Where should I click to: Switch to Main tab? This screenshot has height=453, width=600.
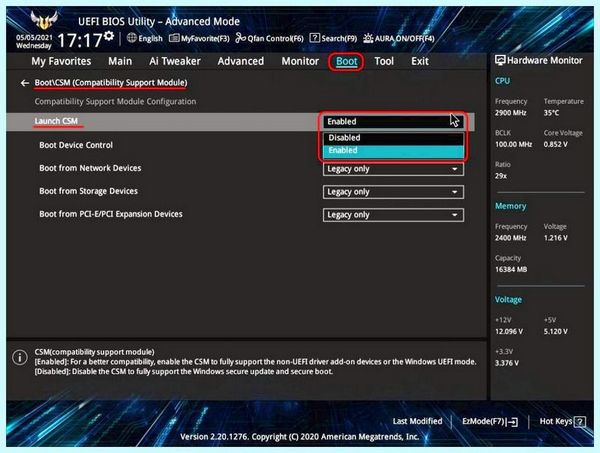pyautogui.click(x=120, y=61)
